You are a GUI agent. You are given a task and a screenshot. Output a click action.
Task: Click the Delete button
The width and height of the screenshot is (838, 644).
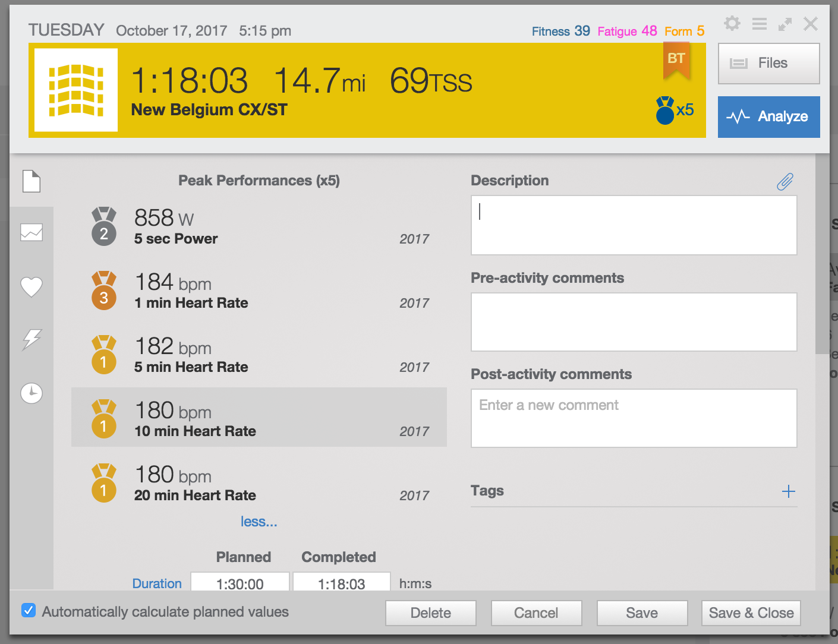point(431,613)
